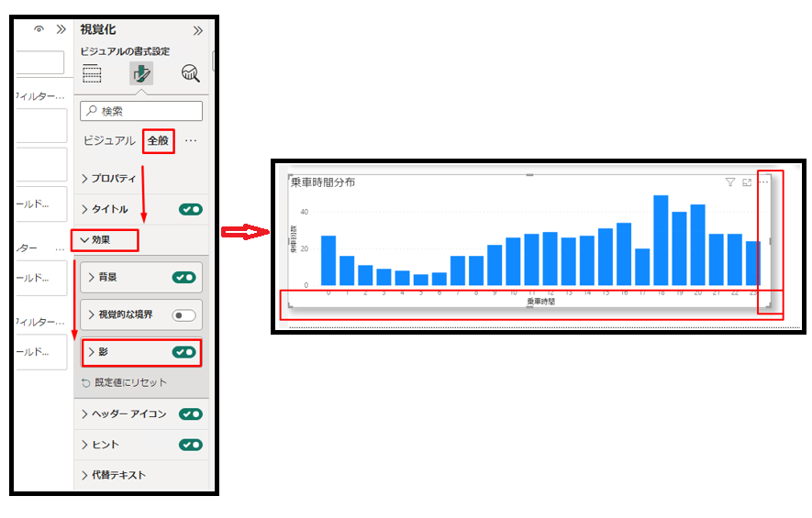This screenshot has height=518, width=812.
Task: Collapse the filter pane using its double chevron
Action: pos(61,29)
